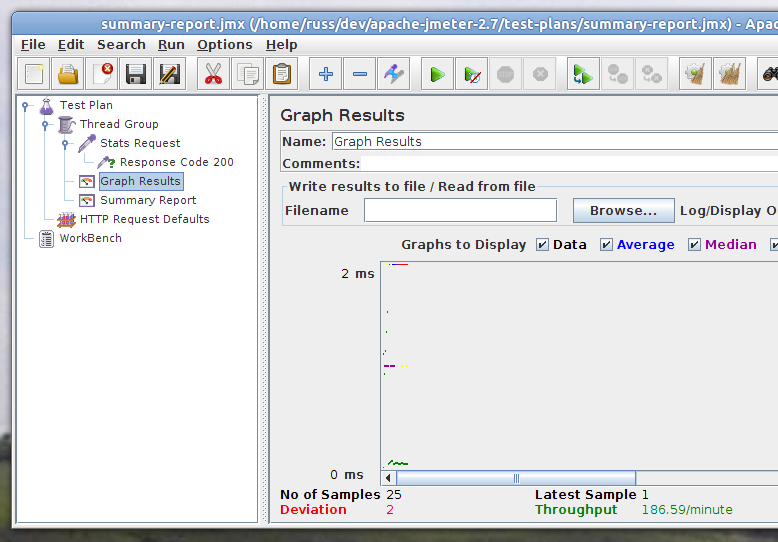Open the Edit menu
This screenshot has width=778, height=542.
pyautogui.click(x=71, y=45)
